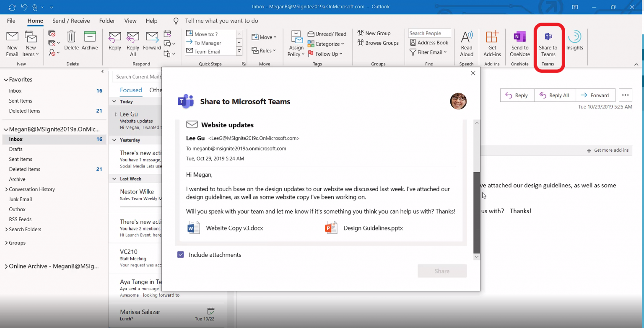Delete the selected email

click(71, 42)
